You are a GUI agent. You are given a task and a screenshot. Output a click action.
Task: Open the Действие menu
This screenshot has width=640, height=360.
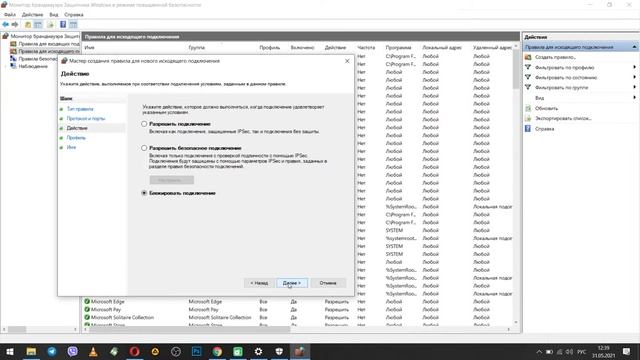pos(32,15)
